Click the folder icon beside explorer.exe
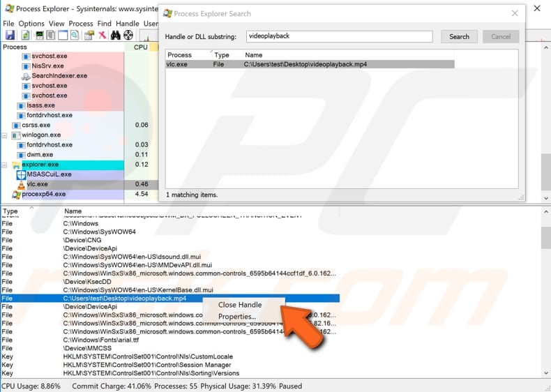 click(x=16, y=165)
